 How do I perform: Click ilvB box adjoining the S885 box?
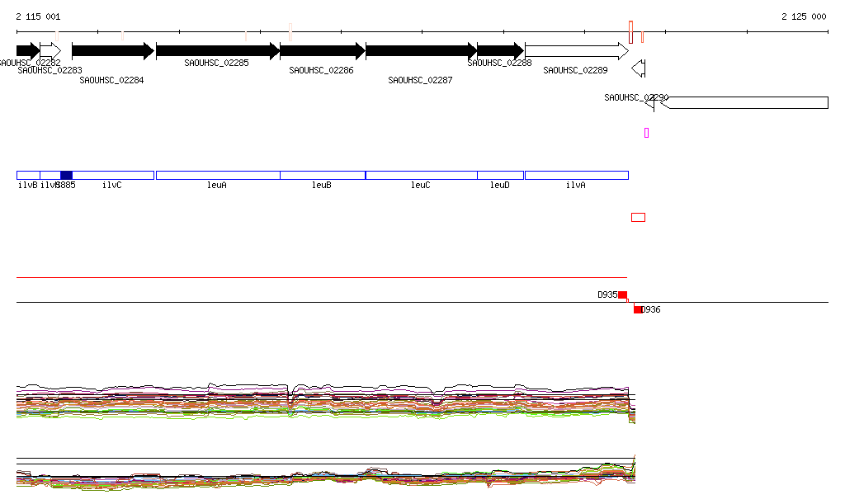(50, 176)
